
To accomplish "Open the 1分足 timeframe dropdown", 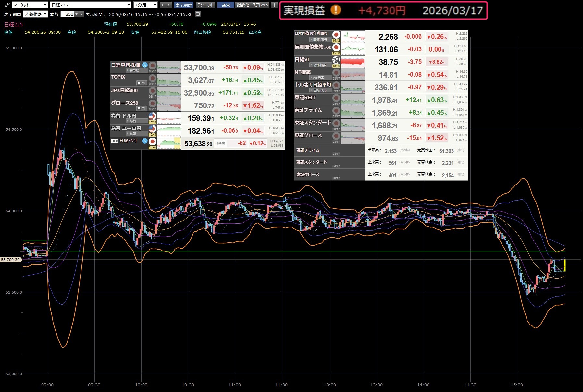I will (x=145, y=5).
